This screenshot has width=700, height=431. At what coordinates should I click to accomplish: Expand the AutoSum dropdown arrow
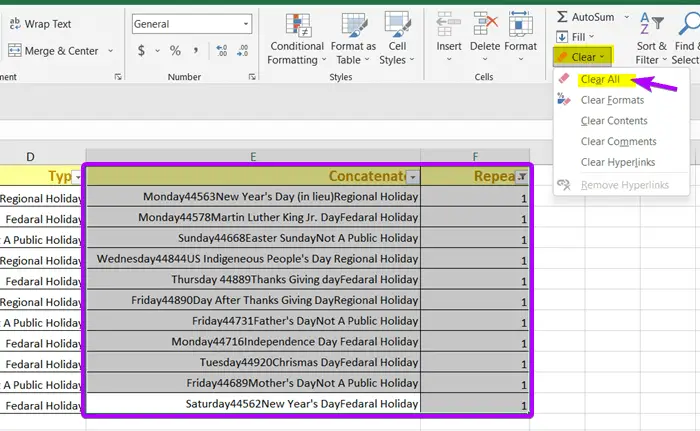[627, 17]
